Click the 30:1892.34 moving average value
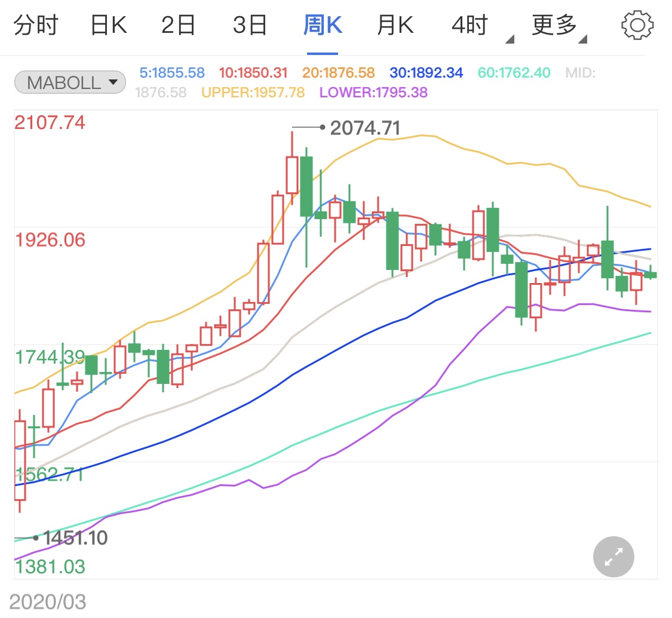Screen dimensions: 672x618 click(426, 73)
